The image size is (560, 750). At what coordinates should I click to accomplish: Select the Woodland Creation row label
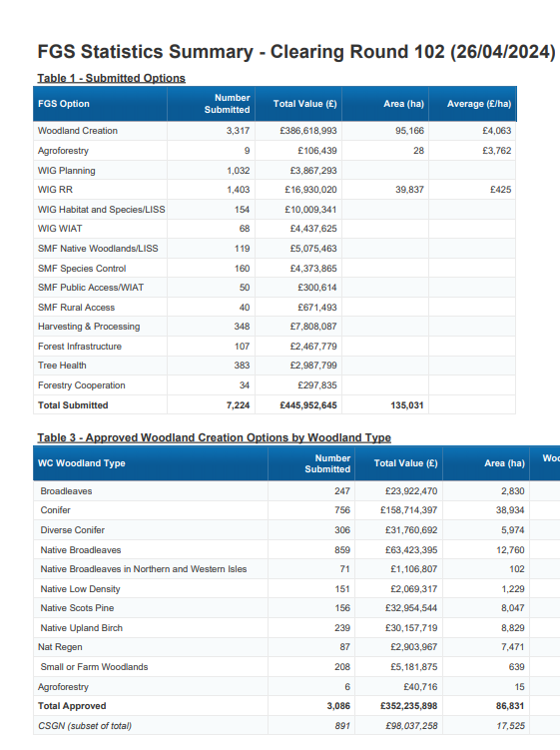point(78,131)
